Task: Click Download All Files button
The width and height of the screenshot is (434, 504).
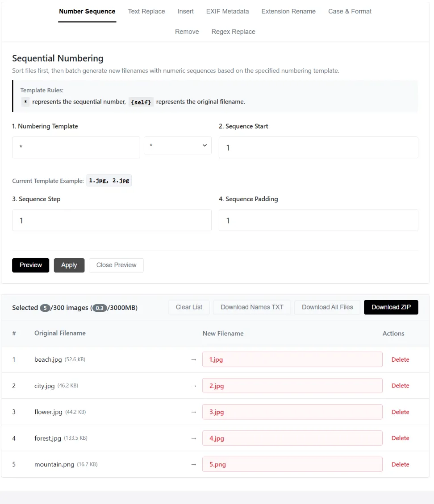Action: 327,307
